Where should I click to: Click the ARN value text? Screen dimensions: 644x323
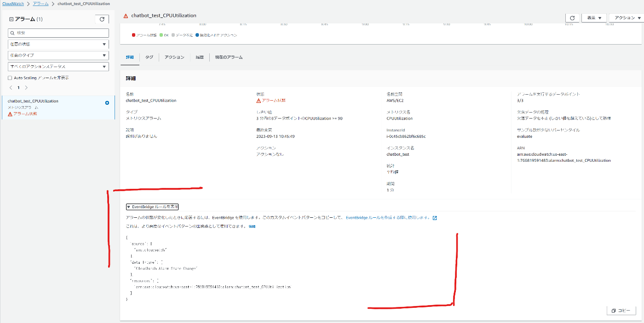564,158
